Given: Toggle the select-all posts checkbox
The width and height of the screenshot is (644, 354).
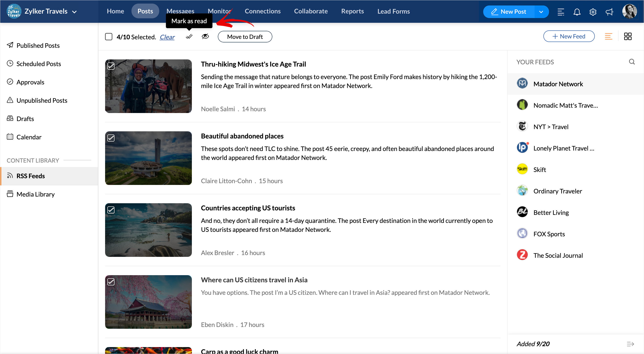Looking at the screenshot, I should point(108,37).
